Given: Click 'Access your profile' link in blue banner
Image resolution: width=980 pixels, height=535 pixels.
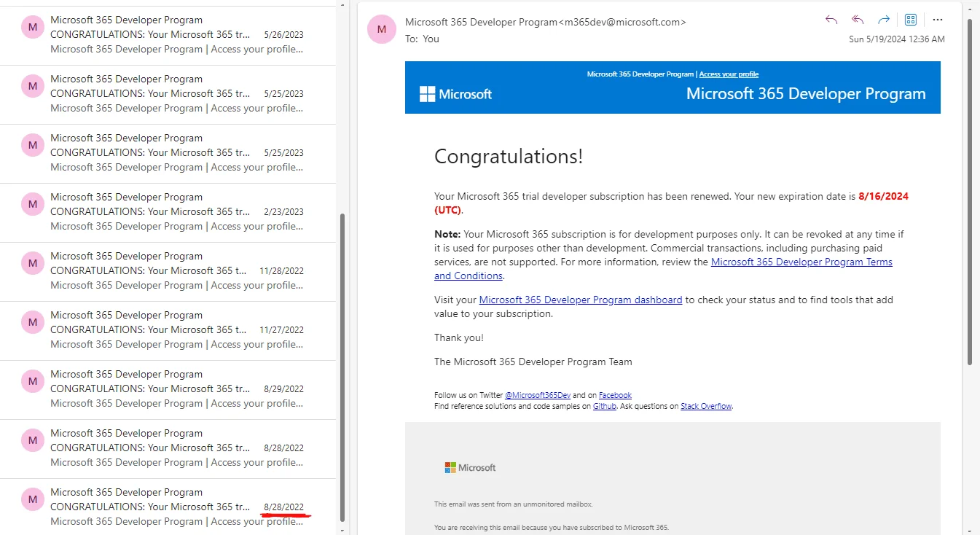Looking at the screenshot, I should coord(729,74).
